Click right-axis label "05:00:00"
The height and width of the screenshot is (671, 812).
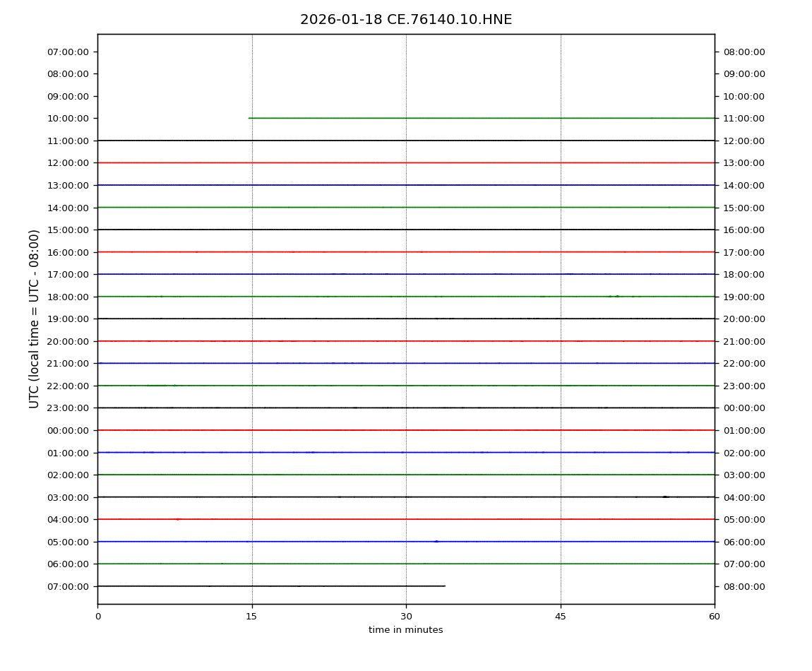click(x=744, y=519)
